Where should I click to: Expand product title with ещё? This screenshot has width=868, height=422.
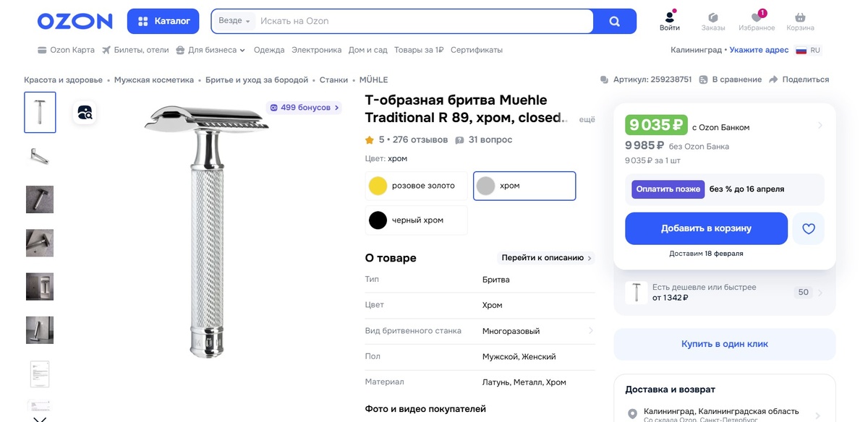pos(587,120)
